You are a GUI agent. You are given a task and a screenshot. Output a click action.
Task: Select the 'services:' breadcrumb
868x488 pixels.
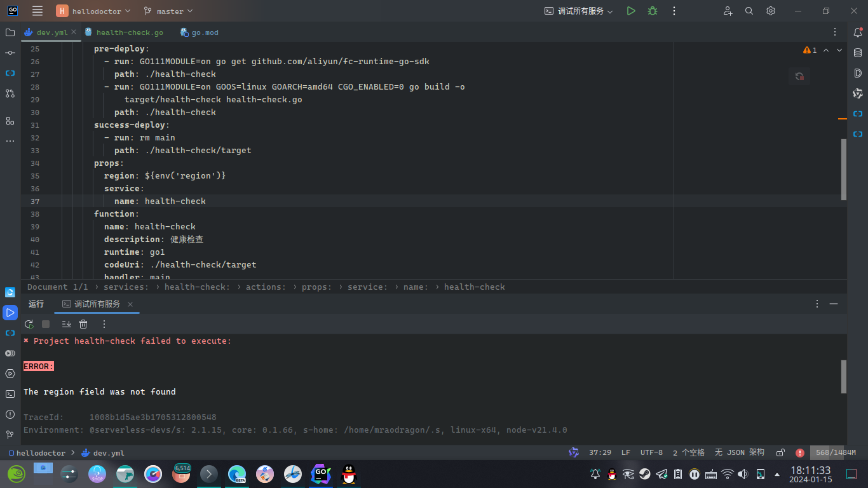[x=126, y=287]
